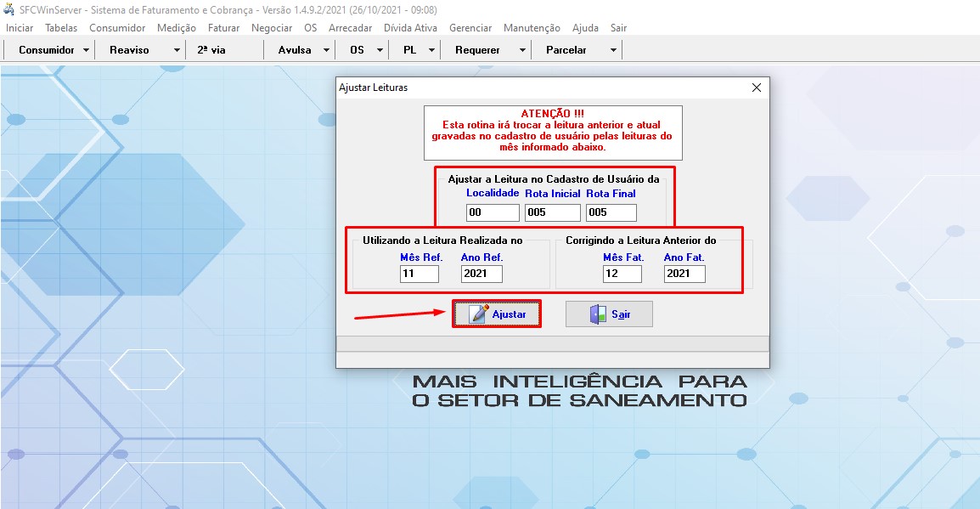Expand the Consumidor toolbar dropdown arrow
980x509 pixels.
[87, 50]
